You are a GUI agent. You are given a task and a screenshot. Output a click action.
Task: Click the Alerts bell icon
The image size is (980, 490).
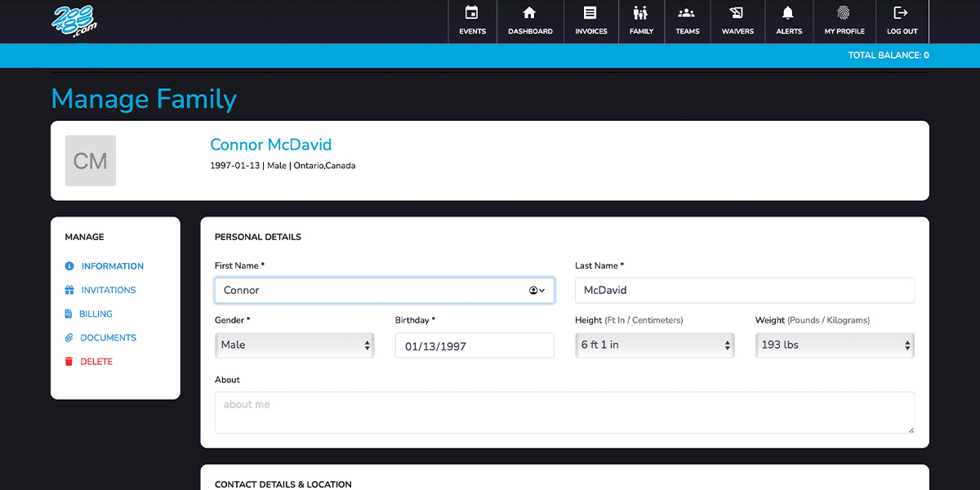click(788, 12)
